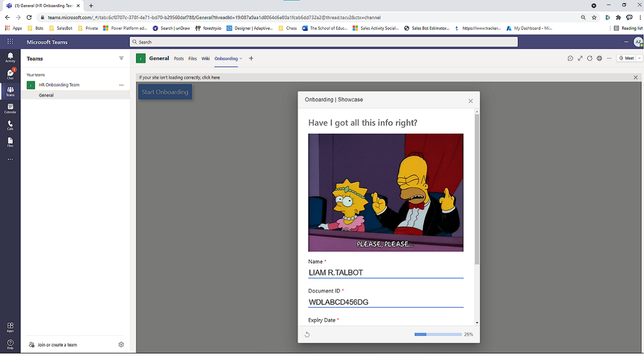The image size is (644, 362).
Task: Click the Simpsons GIF image in dialog
Action: tap(386, 193)
